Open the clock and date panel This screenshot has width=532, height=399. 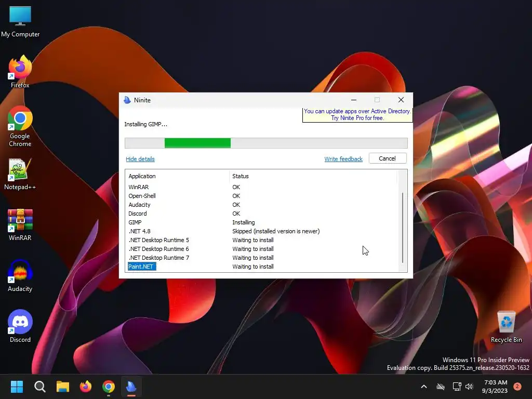point(495,387)
